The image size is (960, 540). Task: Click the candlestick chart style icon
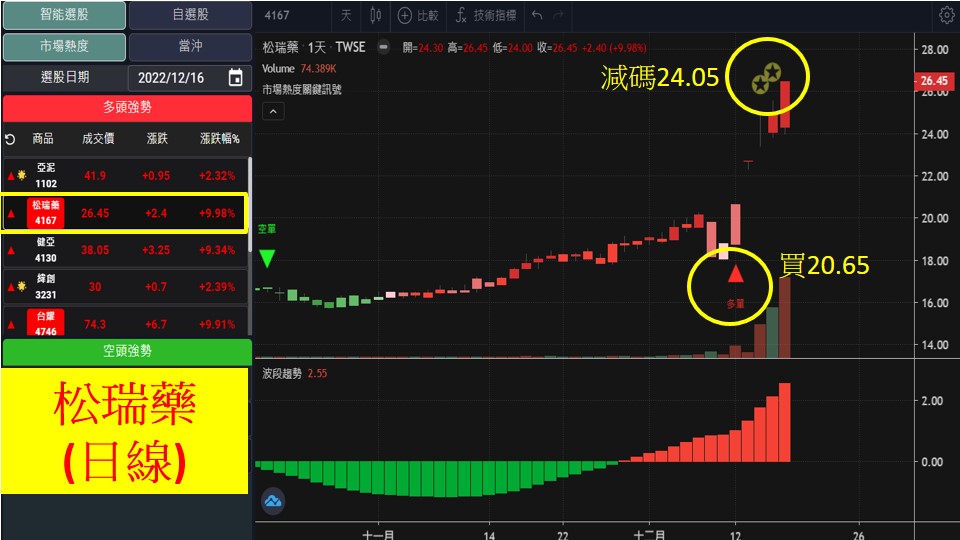[376, 15]
